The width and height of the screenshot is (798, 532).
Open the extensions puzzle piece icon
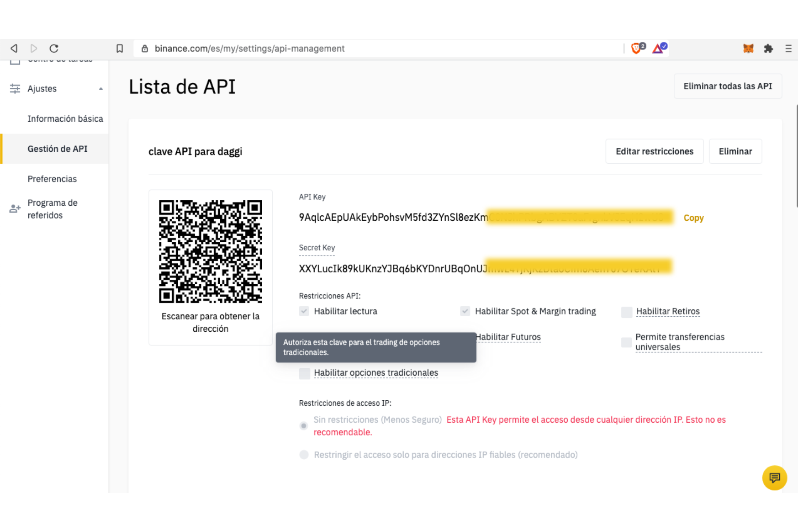(x=768, y=49)
